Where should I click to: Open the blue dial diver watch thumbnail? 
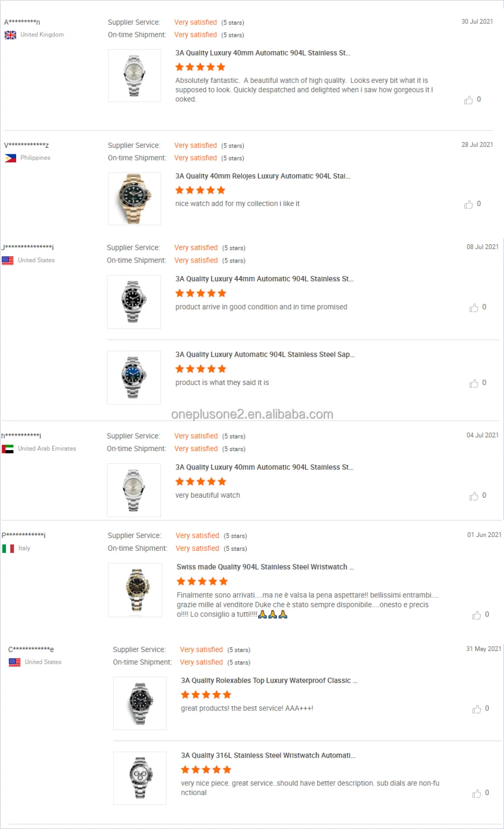[x=134, y=377]
